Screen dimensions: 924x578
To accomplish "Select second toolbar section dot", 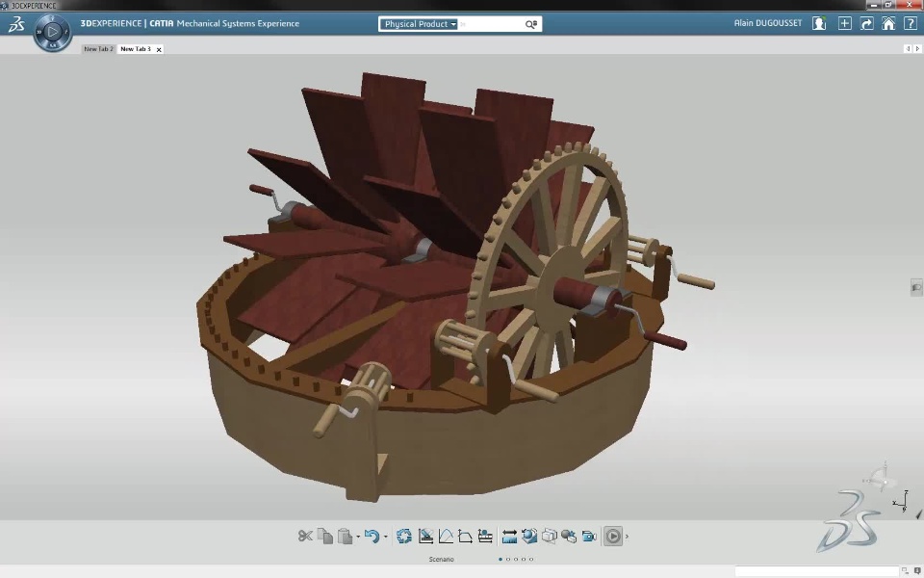I will coord(508,559).
